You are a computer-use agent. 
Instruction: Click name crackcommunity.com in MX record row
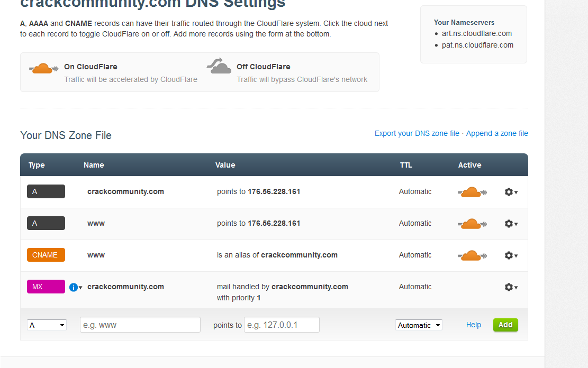[125, 287]
